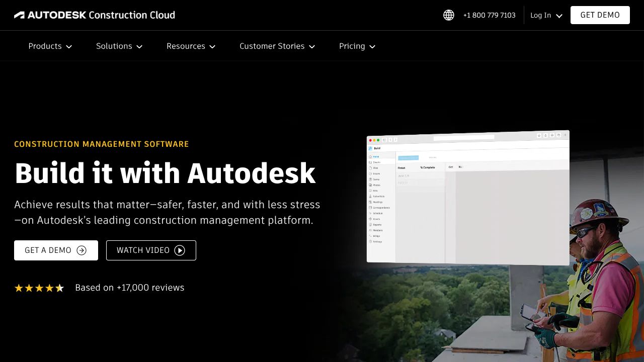Click the GET DEMO button top right
Viewport: 644px width, 362px height.
coord(600,15)
